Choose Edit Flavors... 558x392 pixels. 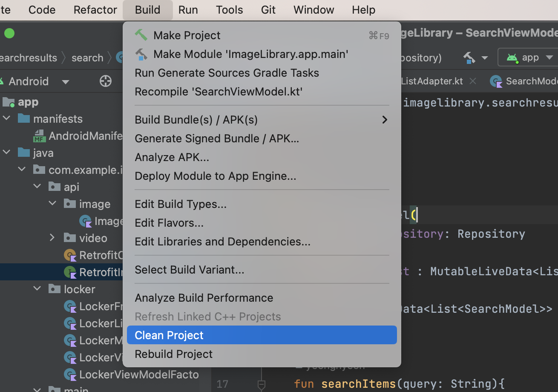tap(262, 223)
